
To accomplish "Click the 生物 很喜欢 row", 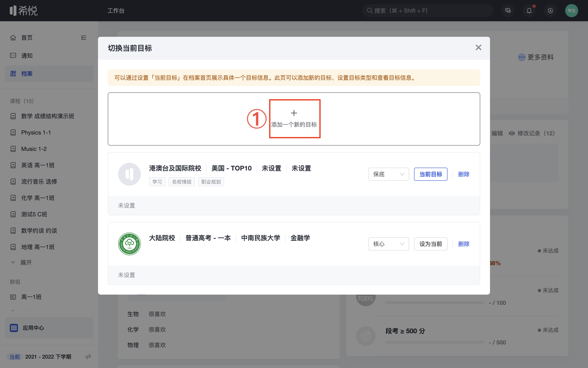I will (x=147, y=314).
